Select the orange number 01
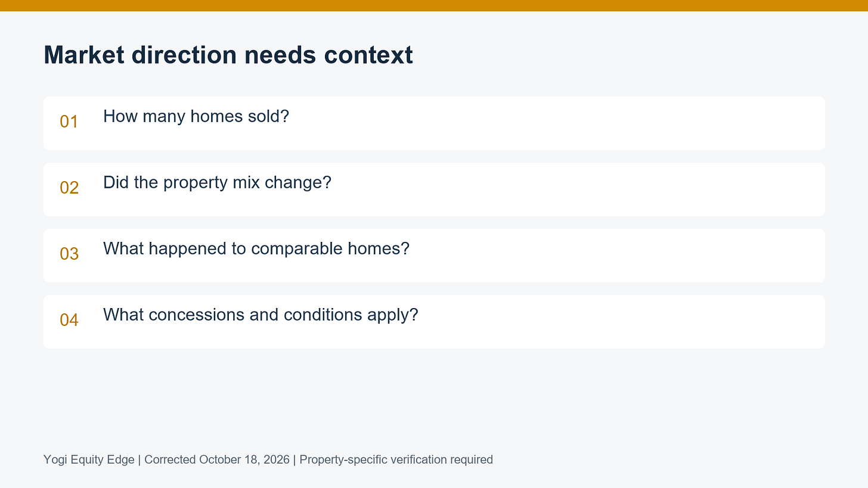868x488 pixels. coord(69,122)
